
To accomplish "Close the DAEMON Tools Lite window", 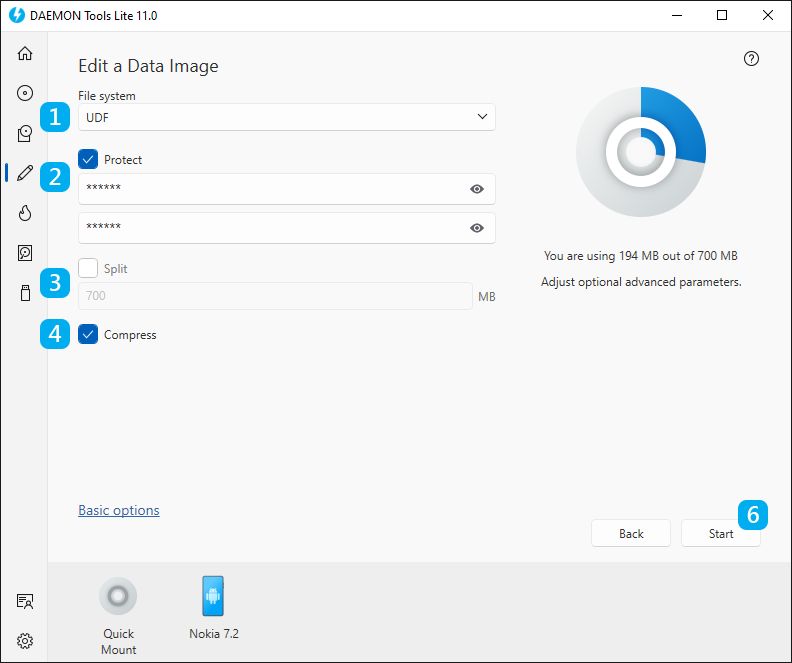I will (768, 15).
